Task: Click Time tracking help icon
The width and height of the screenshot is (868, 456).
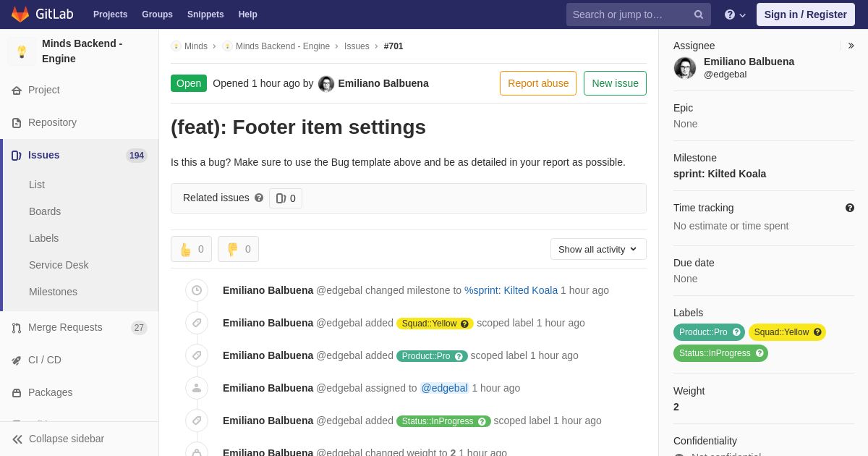Action: [850, 208]
